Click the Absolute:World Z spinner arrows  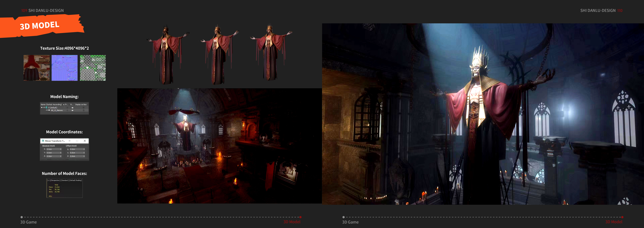pyautogui.click(x=61, y=156)
